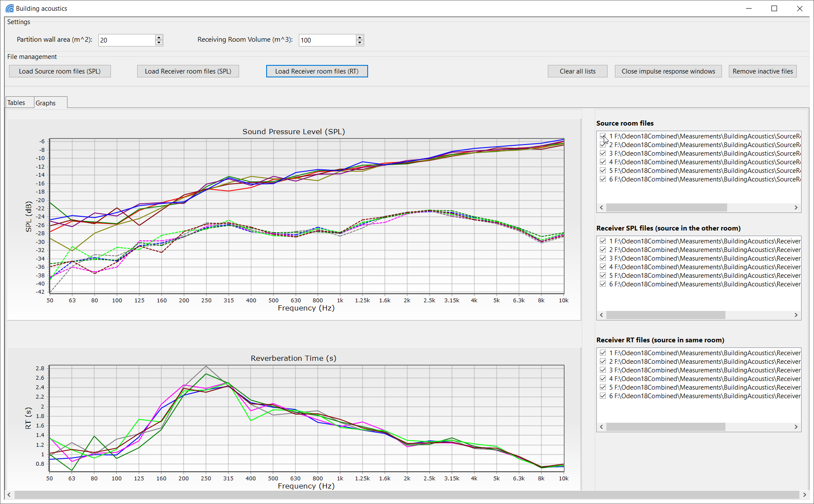The width and height of the screenshot is (814, 504).
Task: Increase Partition wall area with up arrow
Action: (x=159, y=37)
